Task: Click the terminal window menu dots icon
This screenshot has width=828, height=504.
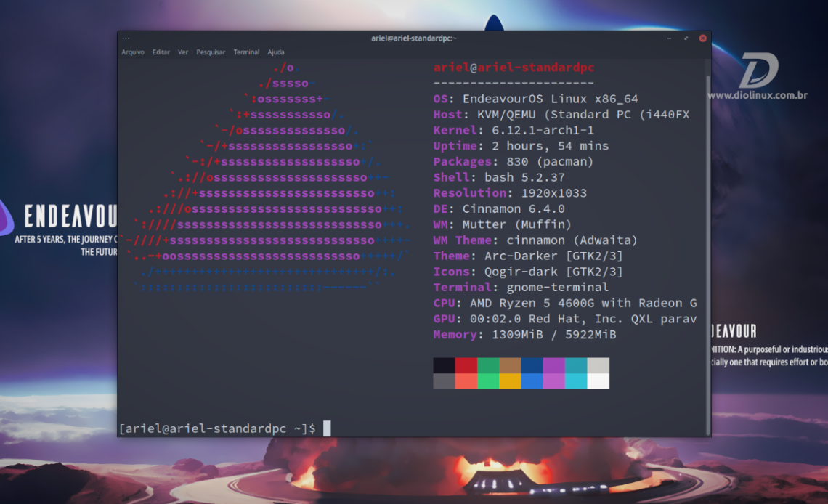Action: [x=126, y=38]
